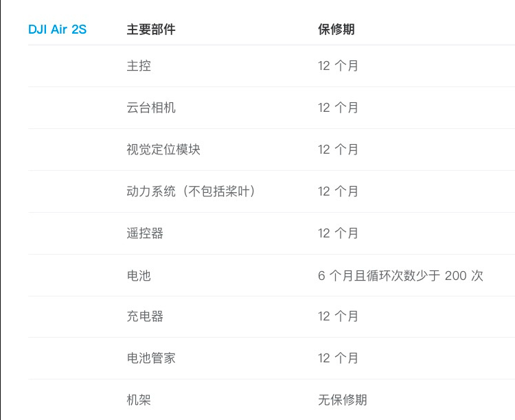Click the 电池管家 warranty value 12 个月
Image resolution: width=515 pixels, height=420 pixels.
pyautogui.click(x=338, y=358)
